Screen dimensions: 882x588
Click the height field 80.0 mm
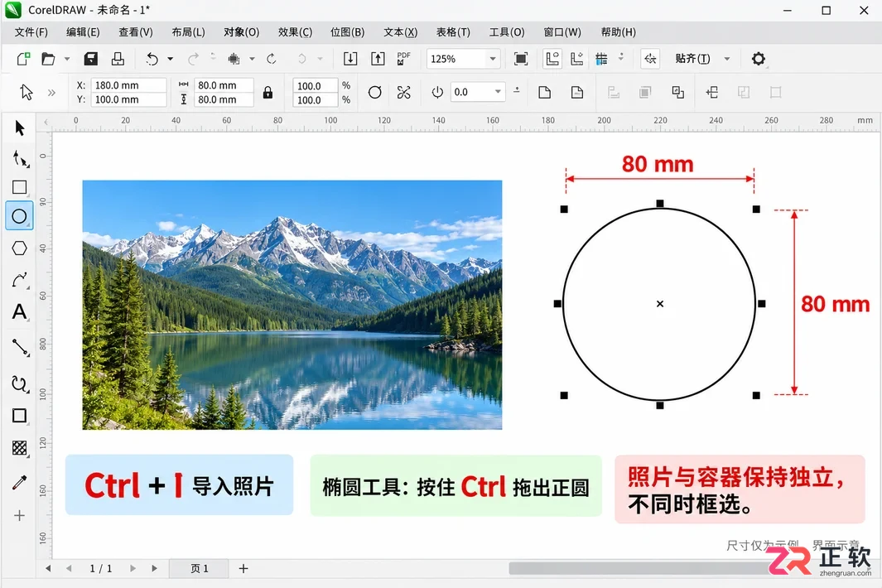pos(224,99)
